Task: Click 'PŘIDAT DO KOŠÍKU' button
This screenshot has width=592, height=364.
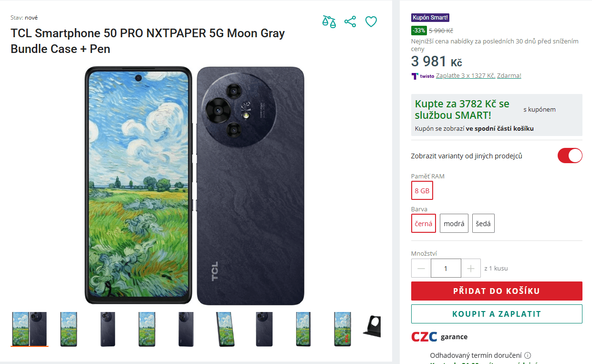Action: (497, 291)
